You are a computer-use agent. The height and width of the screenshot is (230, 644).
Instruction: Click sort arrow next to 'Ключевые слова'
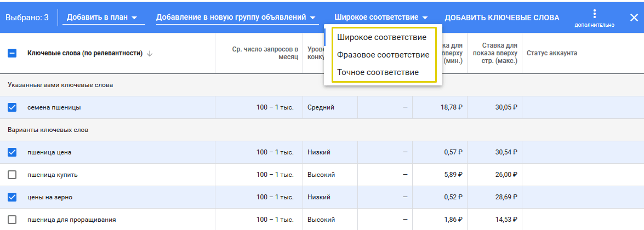pos(150,54)
